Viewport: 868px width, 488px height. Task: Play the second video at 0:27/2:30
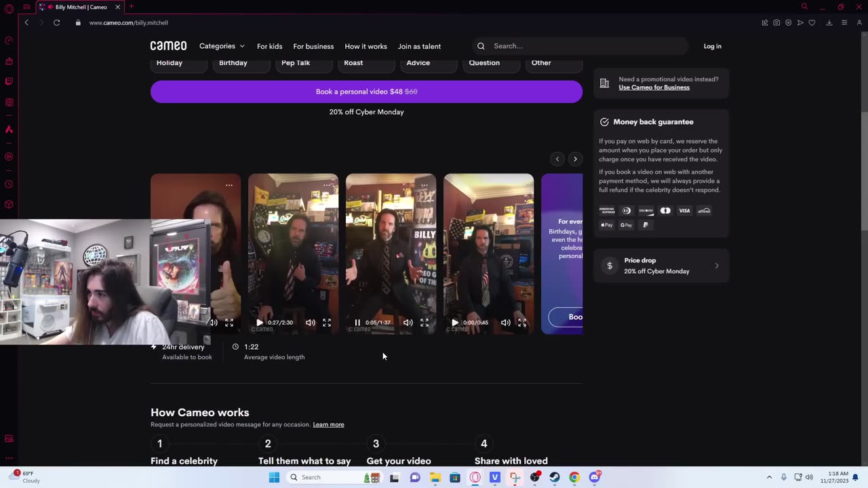pos(260,323)
